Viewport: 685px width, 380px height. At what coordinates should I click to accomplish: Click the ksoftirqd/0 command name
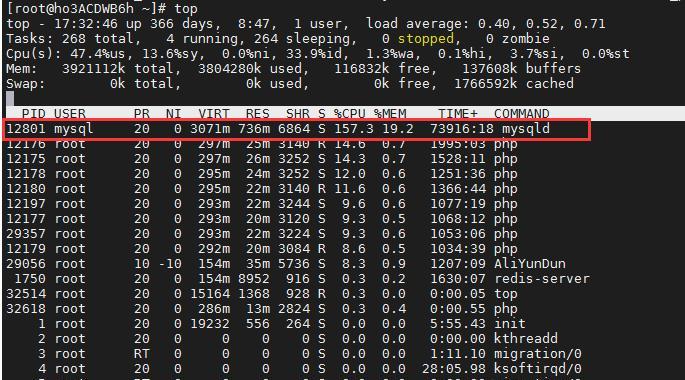[537, 369]
